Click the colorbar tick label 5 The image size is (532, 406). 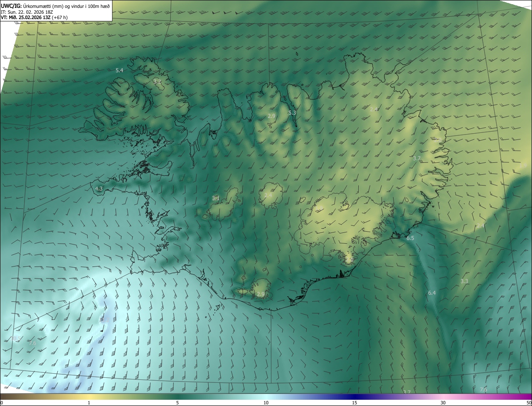coord(177,403)
